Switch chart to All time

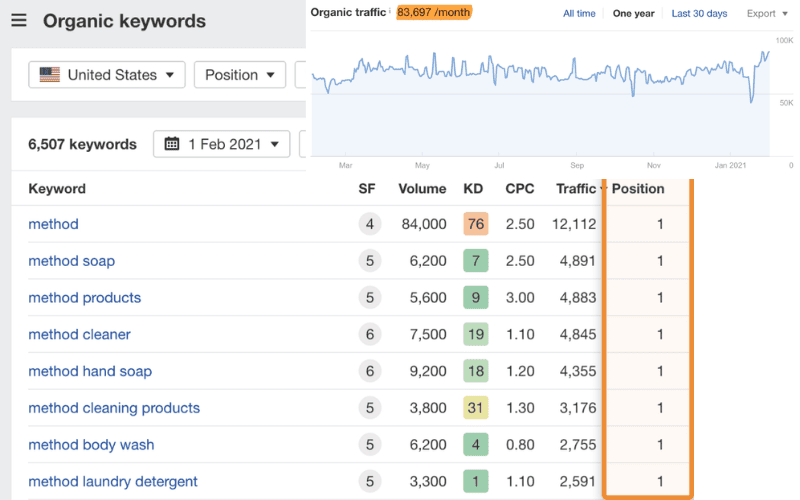(x=579, y=13)
